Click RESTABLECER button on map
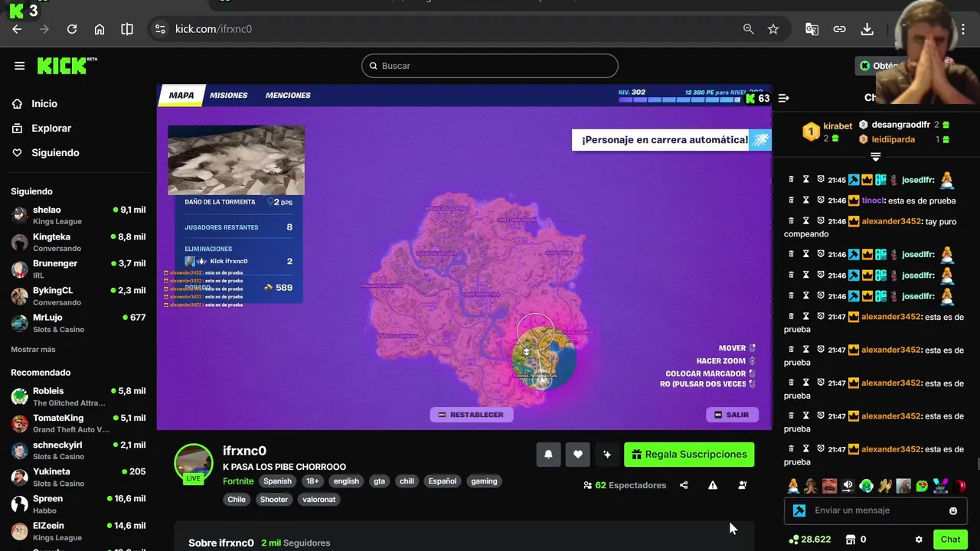 [471, 415]
